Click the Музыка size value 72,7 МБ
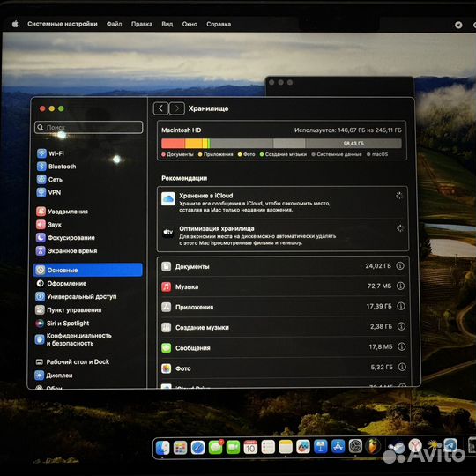476x476 pixels. coord(379,286)
